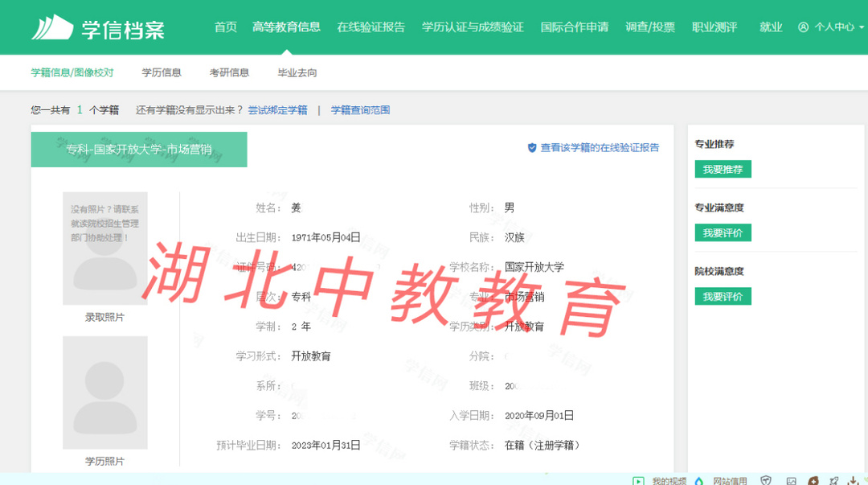
Task: Switch to 学历信息 tab
Action: point(162,72)
